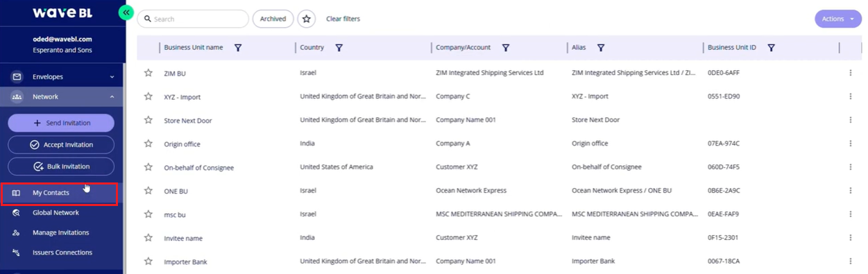Open the Company/Account filter icon
The height and width of the screenshot is (274, 868).
(x=505, y=48)
